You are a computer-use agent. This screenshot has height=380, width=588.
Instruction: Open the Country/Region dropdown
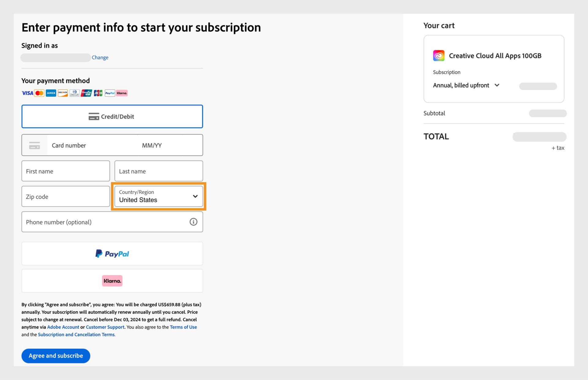159,196
